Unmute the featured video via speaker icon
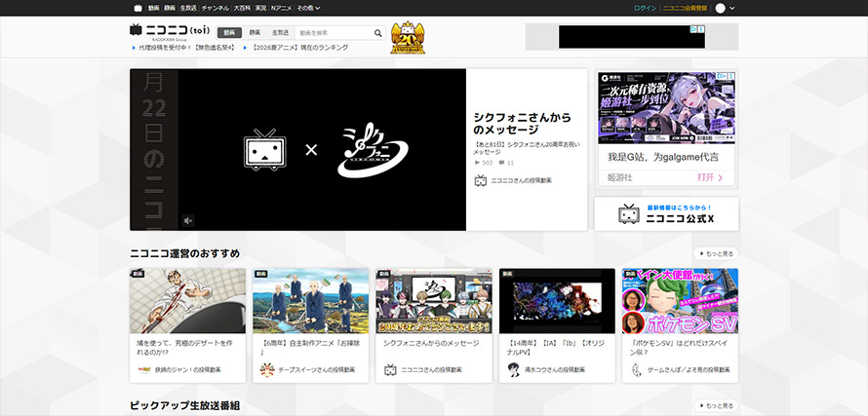 pos(188,221)
